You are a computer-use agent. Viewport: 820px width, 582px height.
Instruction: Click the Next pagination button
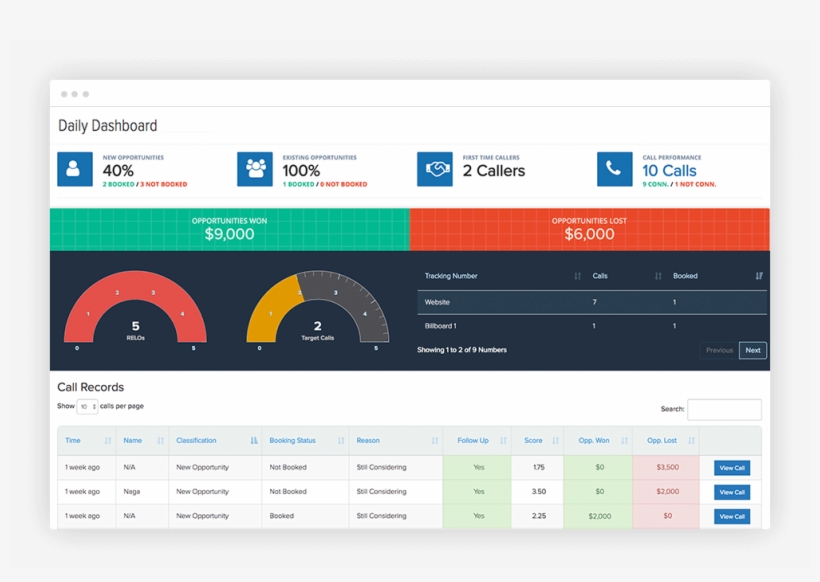(x=753, y=350)
